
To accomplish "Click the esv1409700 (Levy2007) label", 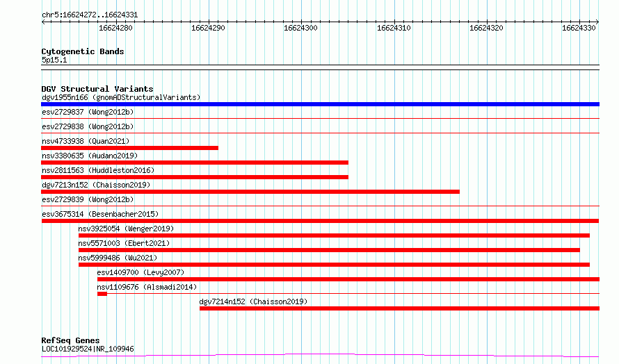I will [140, 272].
